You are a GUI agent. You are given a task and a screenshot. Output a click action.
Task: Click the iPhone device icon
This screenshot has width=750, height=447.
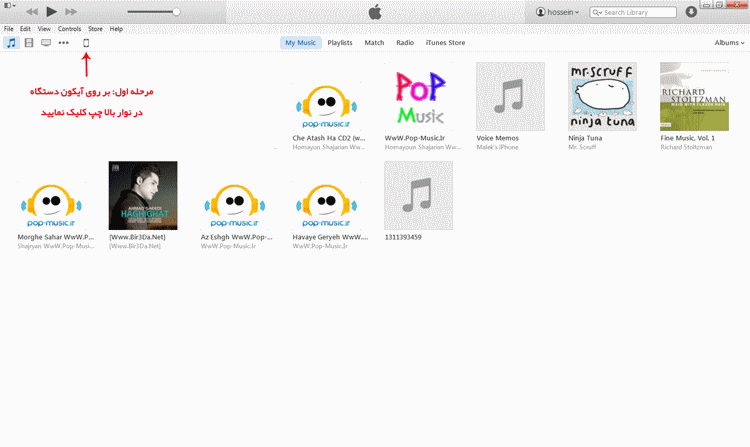(x=86, y=43)
